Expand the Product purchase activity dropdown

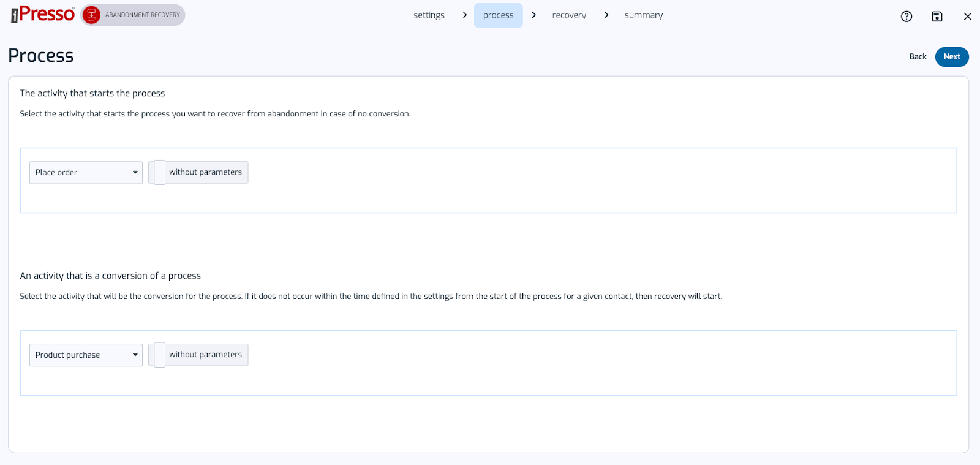coord(86,355)
